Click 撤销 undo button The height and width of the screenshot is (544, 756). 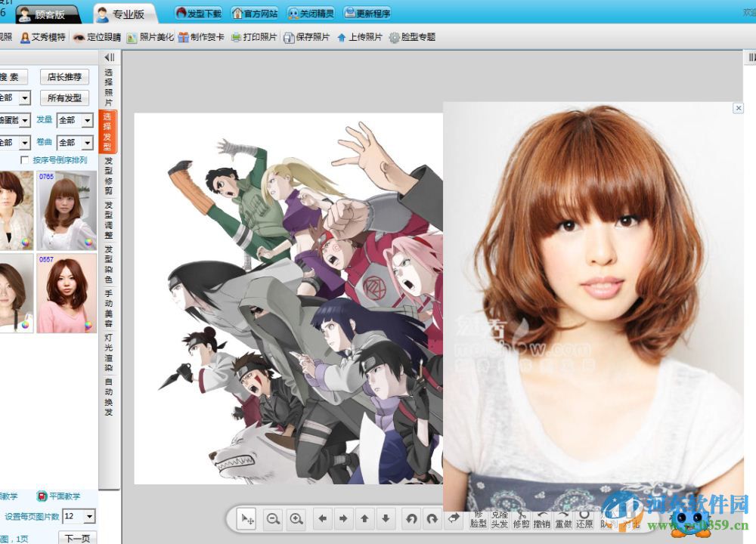(542, 520)
